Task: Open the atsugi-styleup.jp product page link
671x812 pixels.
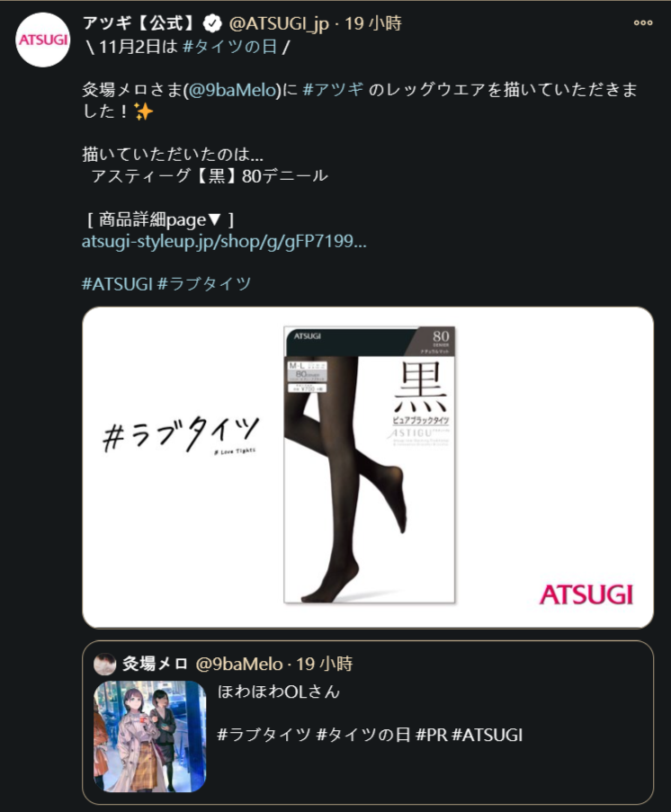Action: click(224, 241)
